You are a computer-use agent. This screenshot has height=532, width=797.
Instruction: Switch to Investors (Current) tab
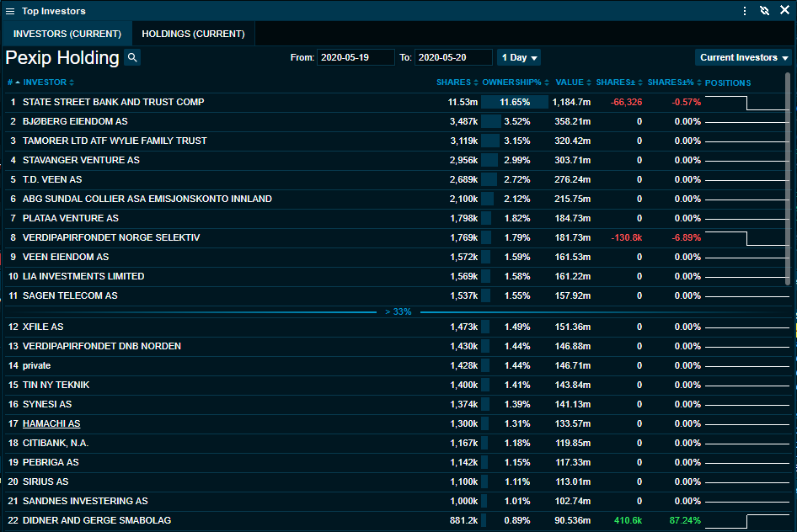coord(67,34)
